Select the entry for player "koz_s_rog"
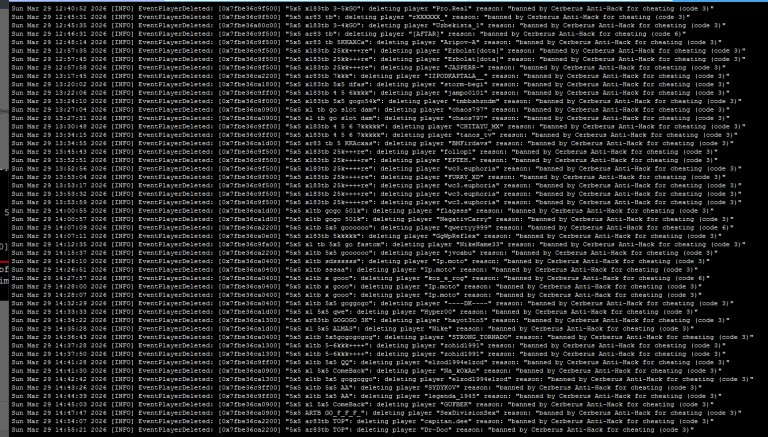The height and width of the screenshot is (437, 768). [360, 278]
